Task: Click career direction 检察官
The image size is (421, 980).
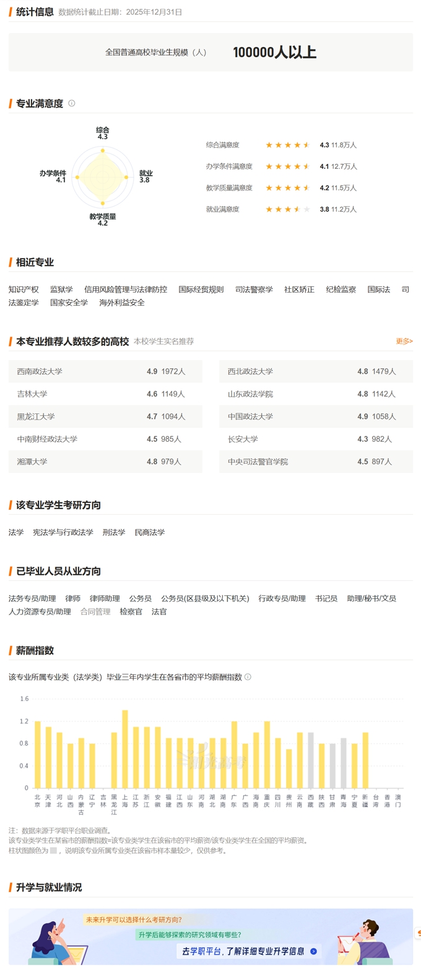Action: pyautogui.click(x=131, y=612)
